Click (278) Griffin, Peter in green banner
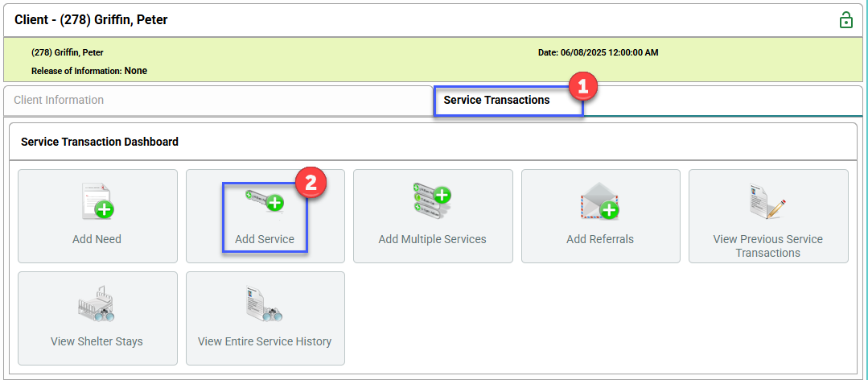This screenshot has width=868, height=380. (x=68, y=53)
